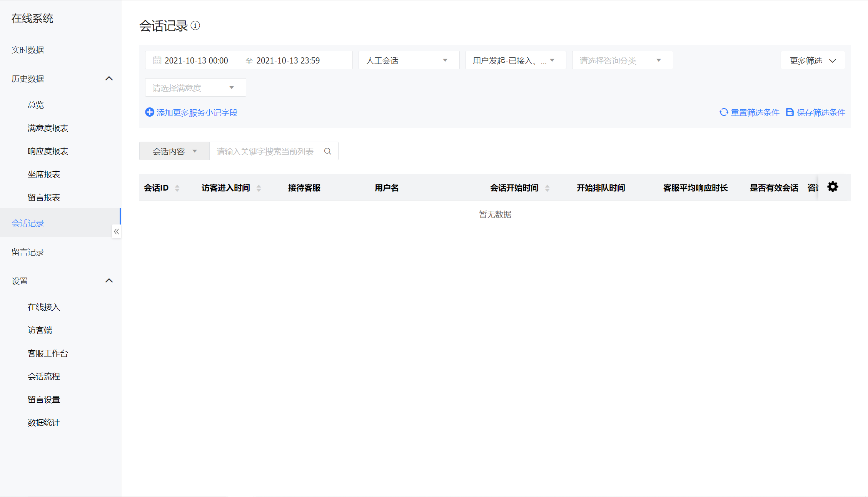Click the 接待客服 column header
Screen dimensions: 868x497
tap(304, 188)
